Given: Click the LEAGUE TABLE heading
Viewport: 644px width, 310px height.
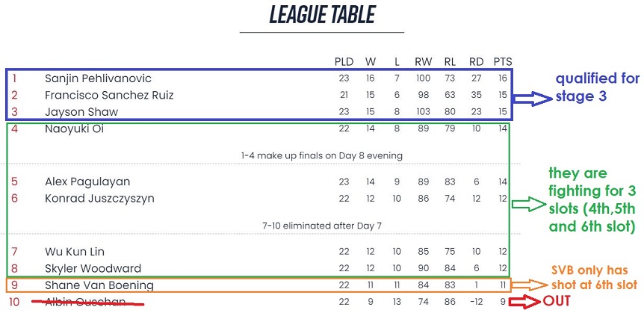Looking at the screenshot, I should (323, 15).
